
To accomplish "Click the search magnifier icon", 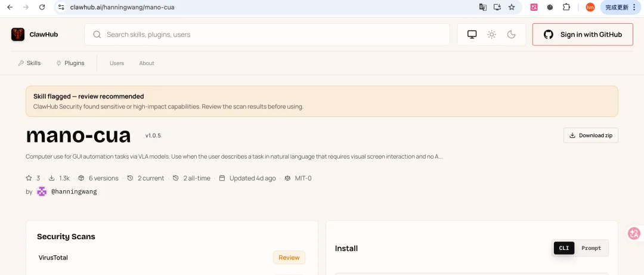I will pos(97,35).
